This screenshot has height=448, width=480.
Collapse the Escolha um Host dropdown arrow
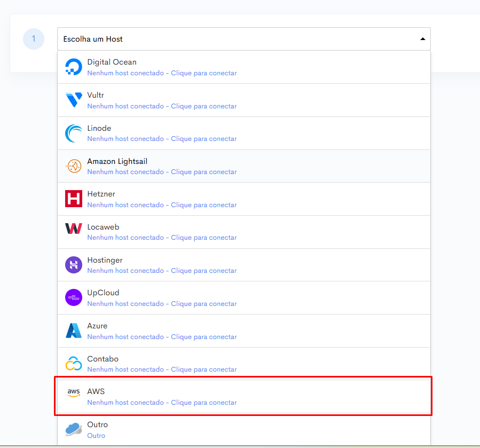coord(423,39)
